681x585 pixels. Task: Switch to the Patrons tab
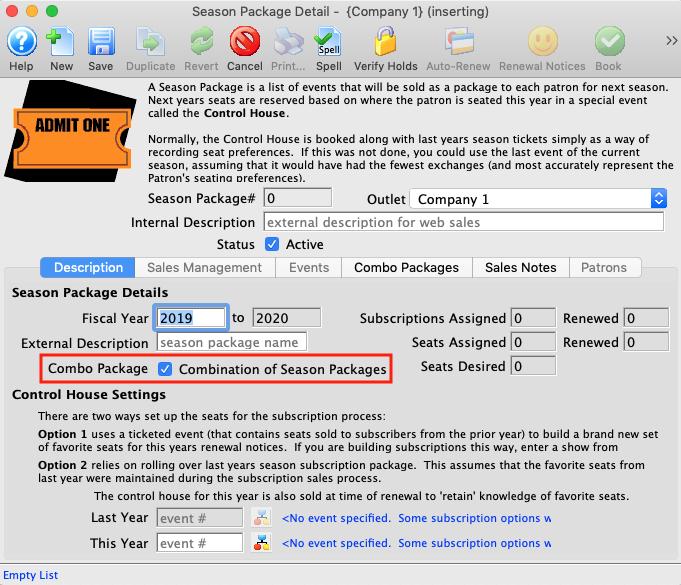(x=604, y=268)
